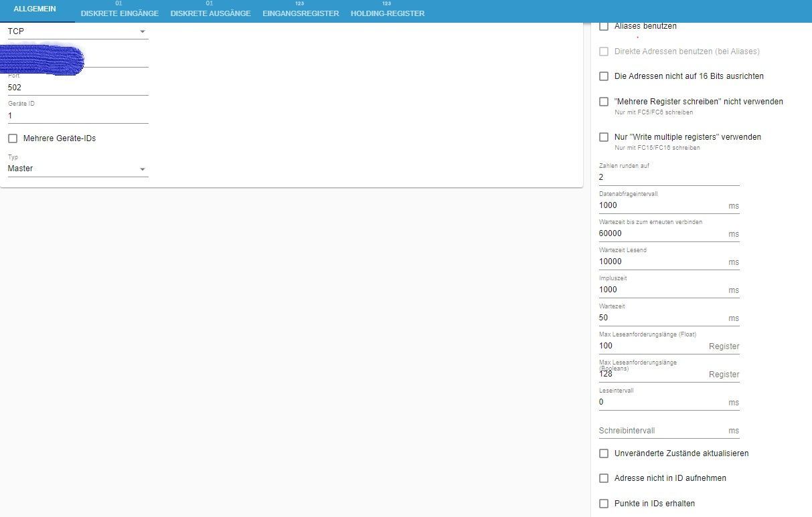Enable Mehrere Geräte-IDs checkbox
Screen dimensions: 812x517
click(x=13, y=138)
